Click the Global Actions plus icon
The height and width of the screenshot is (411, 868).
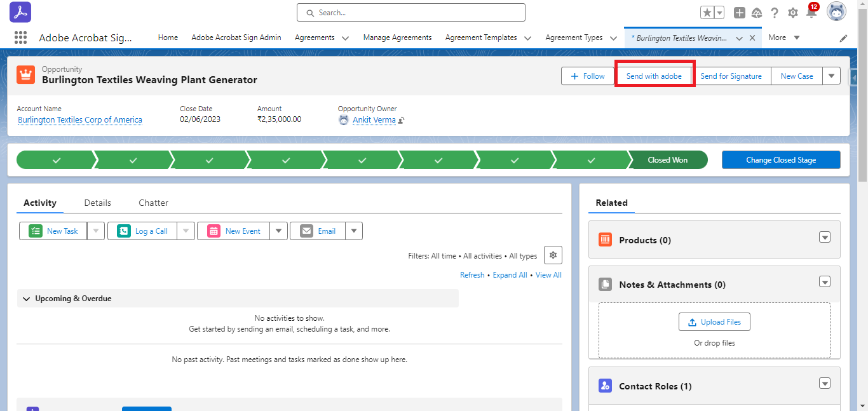[740, 13]
